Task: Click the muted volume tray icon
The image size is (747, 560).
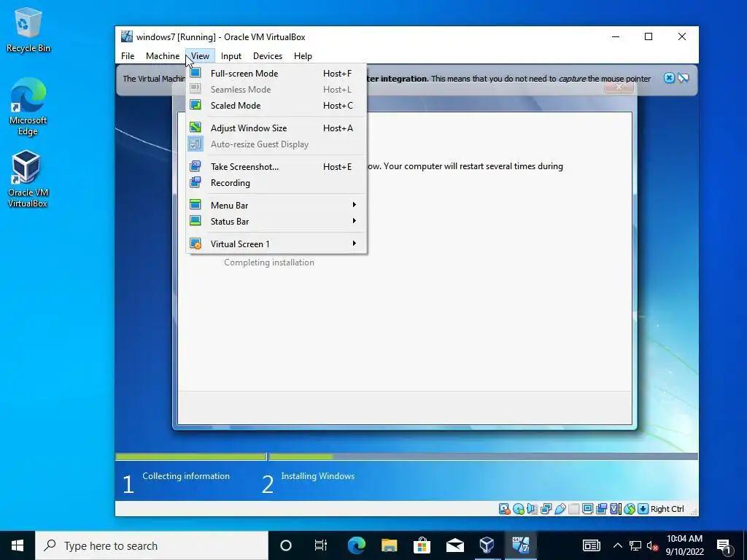Action: (653, 545)
